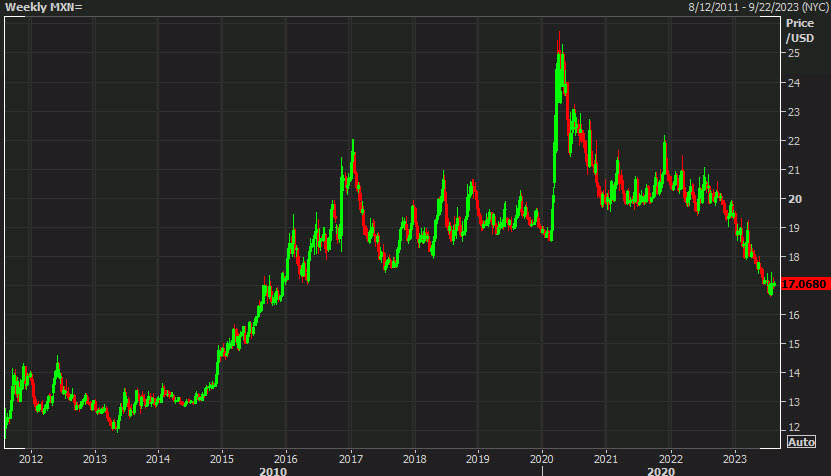
Task: Click the 2016 year label on time axis
Action: coord(286,459)
